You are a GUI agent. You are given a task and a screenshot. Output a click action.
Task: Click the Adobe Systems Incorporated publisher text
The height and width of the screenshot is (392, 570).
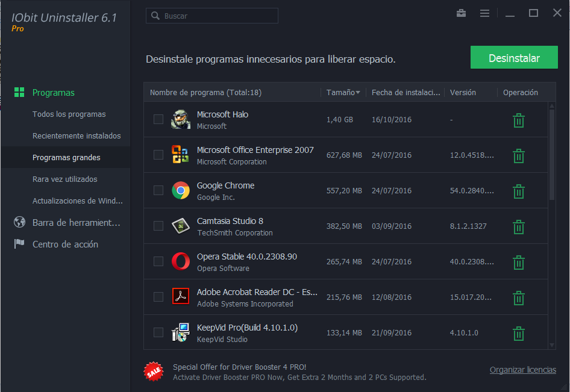[245, 303]
